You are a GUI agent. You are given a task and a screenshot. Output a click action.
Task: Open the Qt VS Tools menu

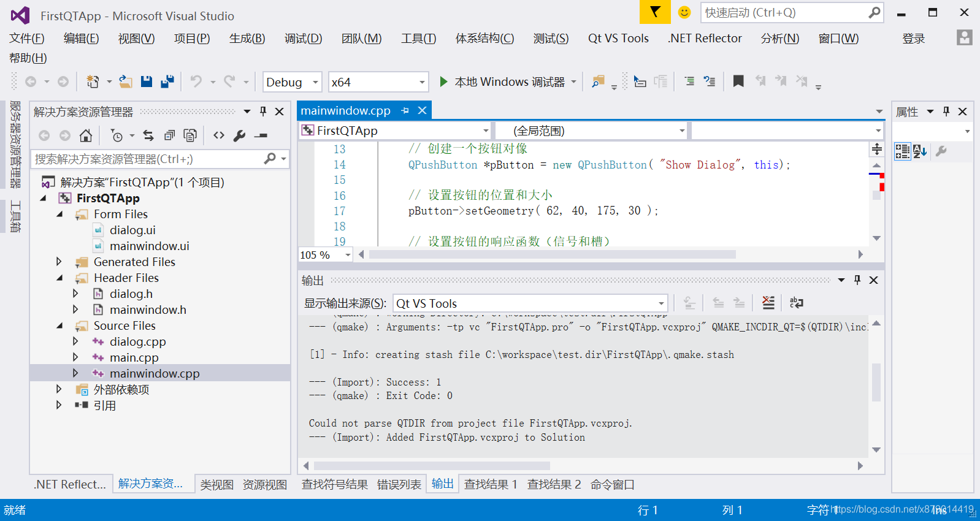coord(618,39)
